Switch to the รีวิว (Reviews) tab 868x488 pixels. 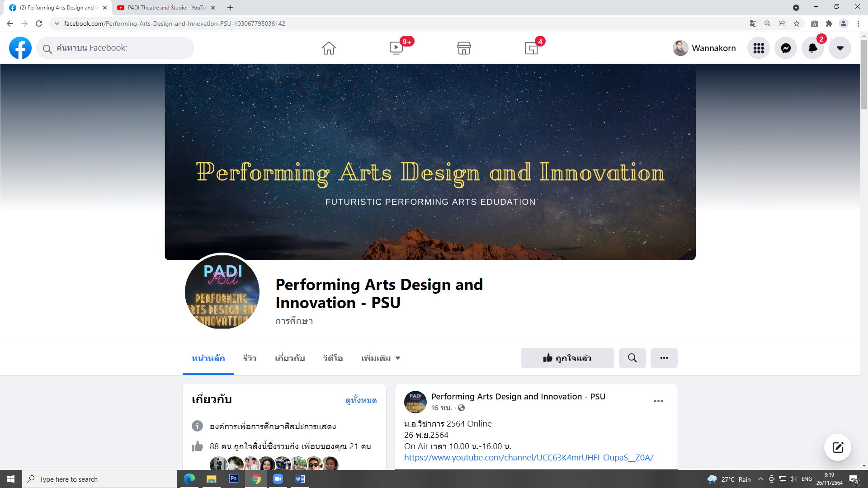point(250,358)
